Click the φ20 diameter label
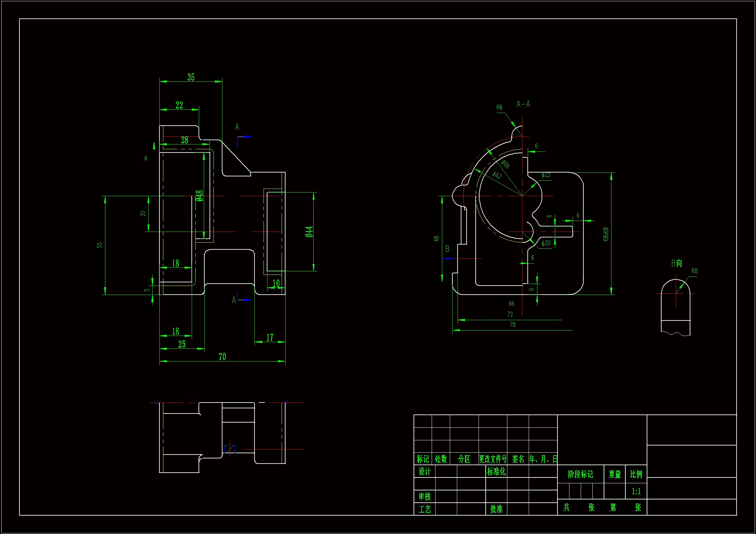This screenshot has height=534, width=756. (x=546, y=243)
